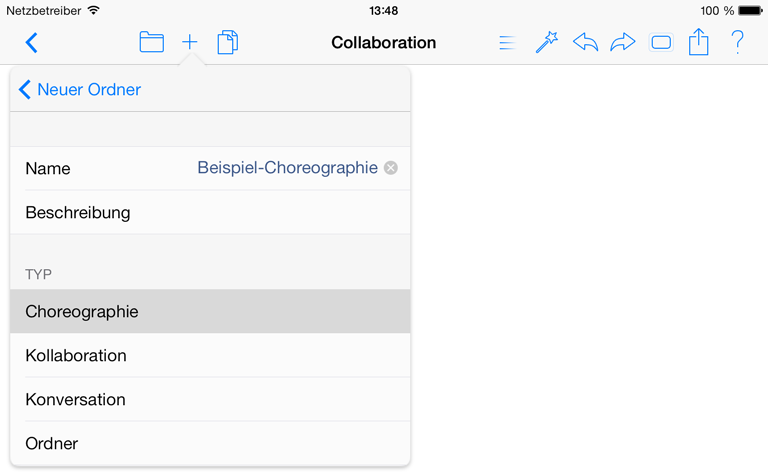Open help question mark icon
This screenshot has height=472, width=768.
click(737, 42)
